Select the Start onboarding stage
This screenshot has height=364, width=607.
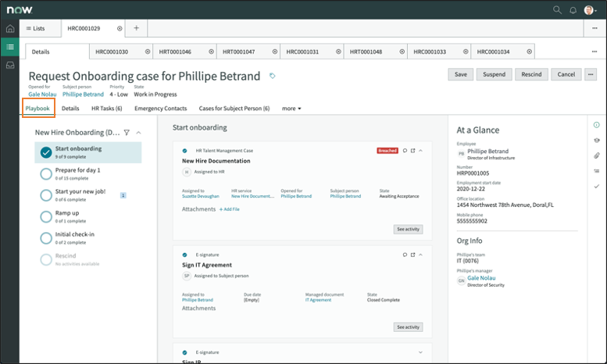pos(88,152)
